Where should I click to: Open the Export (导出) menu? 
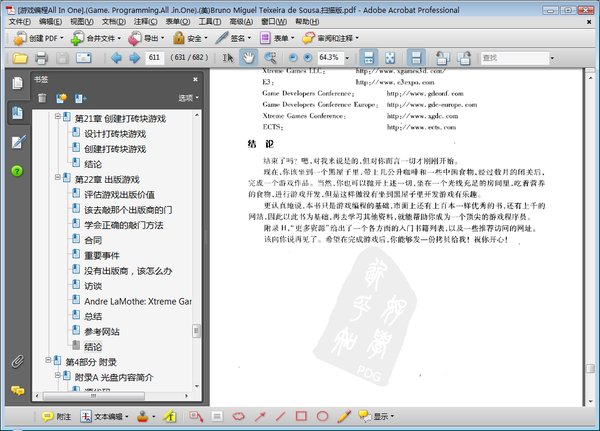(x=146, y=38)
